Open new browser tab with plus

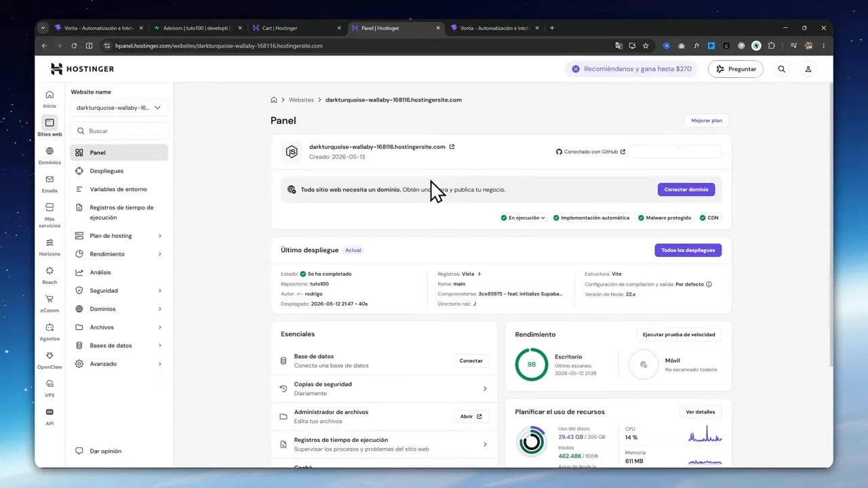coord(552,28)
